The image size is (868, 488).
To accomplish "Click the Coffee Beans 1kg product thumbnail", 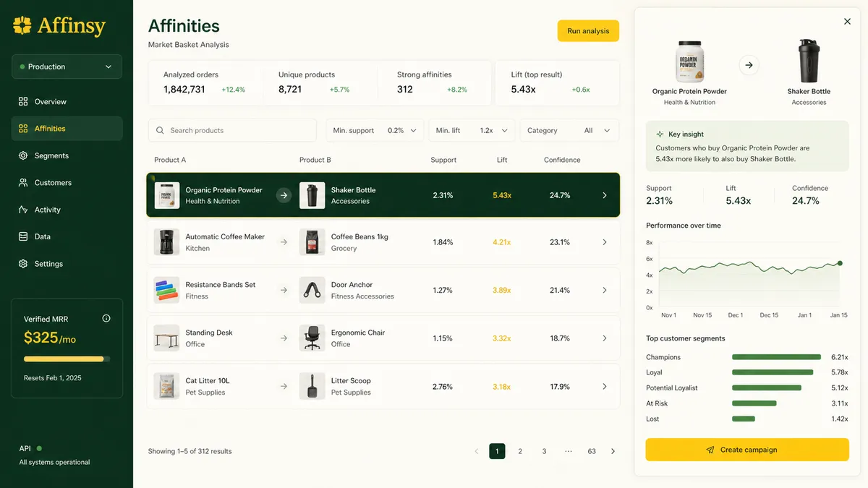I will [x=312, y=242].
